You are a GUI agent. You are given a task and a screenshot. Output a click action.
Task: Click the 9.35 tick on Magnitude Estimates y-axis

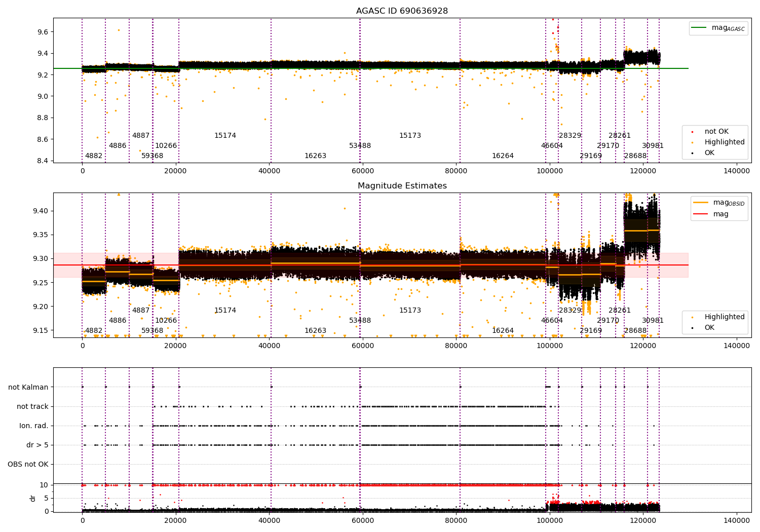click(40, 235)
